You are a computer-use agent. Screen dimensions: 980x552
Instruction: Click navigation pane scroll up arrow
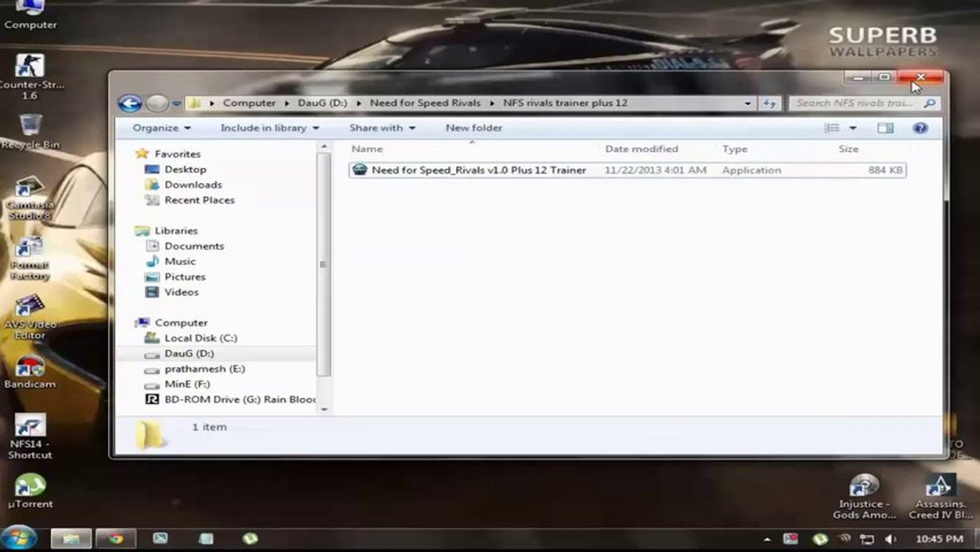pos(324,147)
